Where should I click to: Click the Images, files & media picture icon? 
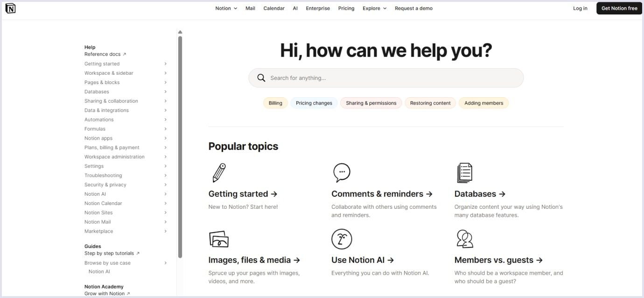coord(219,239)
